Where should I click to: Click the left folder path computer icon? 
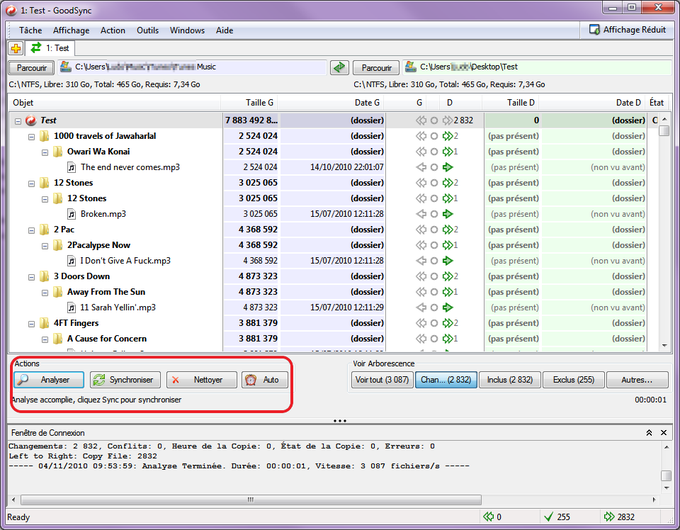(x=65, y=67)
